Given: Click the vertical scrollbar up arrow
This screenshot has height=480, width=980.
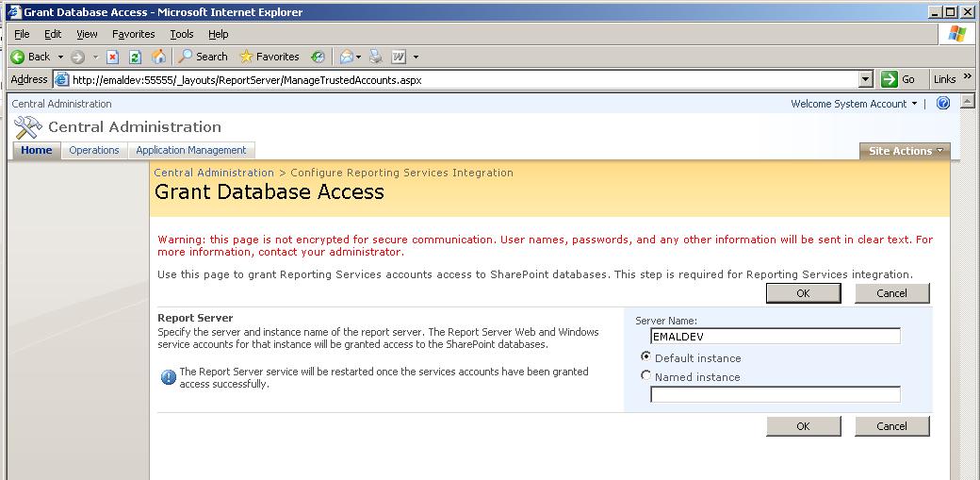Looking at the screenshot, I should [967, 101].
